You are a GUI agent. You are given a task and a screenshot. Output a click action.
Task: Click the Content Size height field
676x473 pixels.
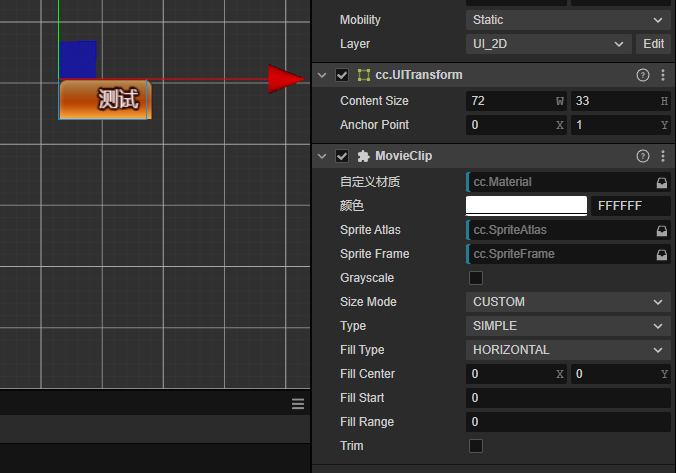(620, 101)
